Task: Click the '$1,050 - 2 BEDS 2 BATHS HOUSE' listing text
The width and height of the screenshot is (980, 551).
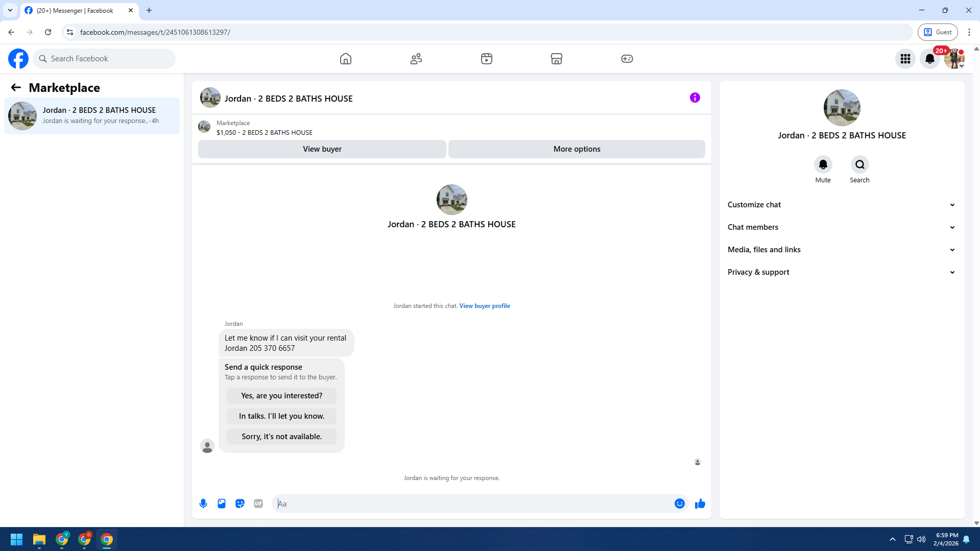Action: [265, 133]
